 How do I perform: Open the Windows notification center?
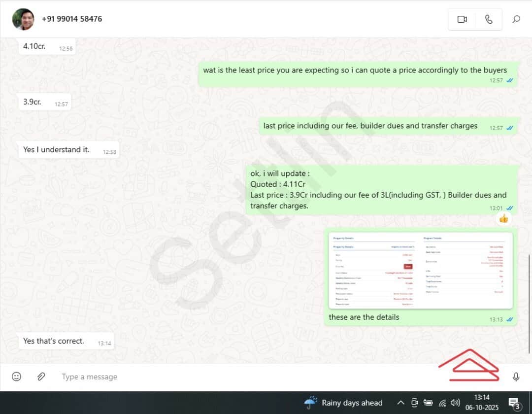coord(515,403)
